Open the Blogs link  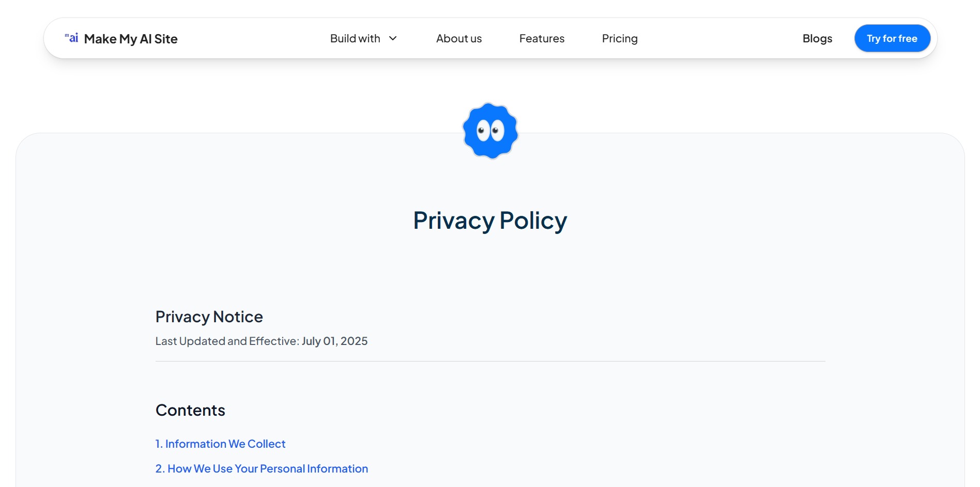817,38
